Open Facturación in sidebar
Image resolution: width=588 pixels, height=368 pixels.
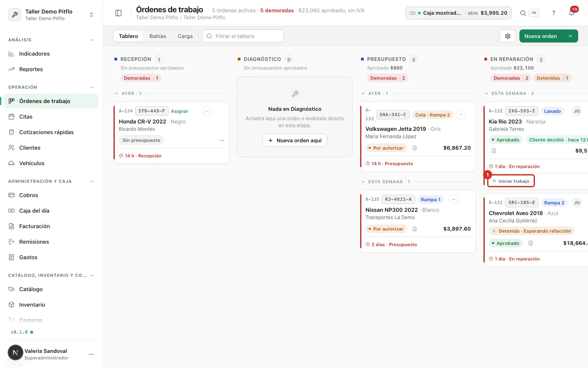click(x=51, y=226)
